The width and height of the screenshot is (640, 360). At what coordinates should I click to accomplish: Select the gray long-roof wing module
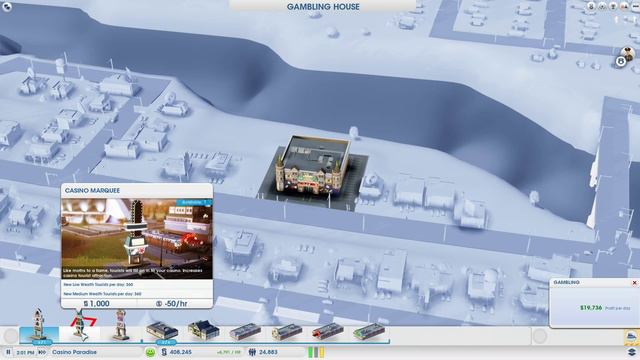(245, 331)
